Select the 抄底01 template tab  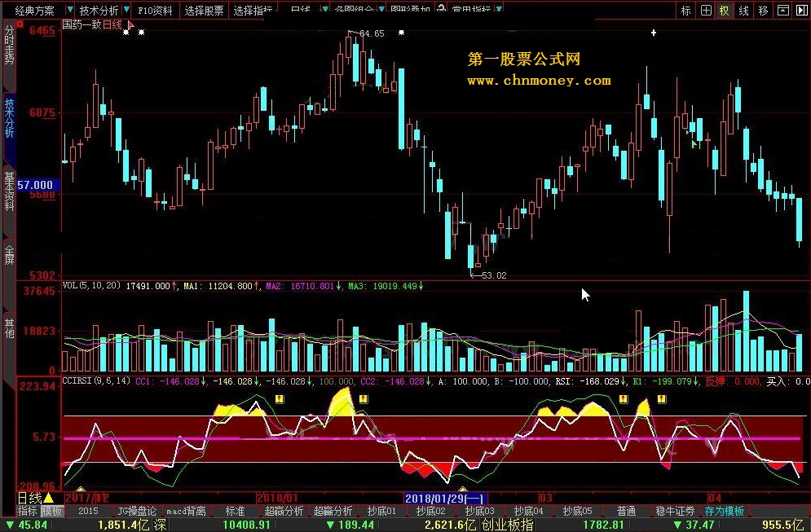point(381,512)
